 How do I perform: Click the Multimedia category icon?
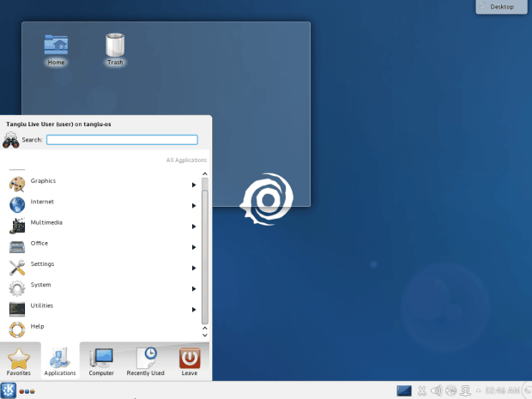tap(17, 226)
